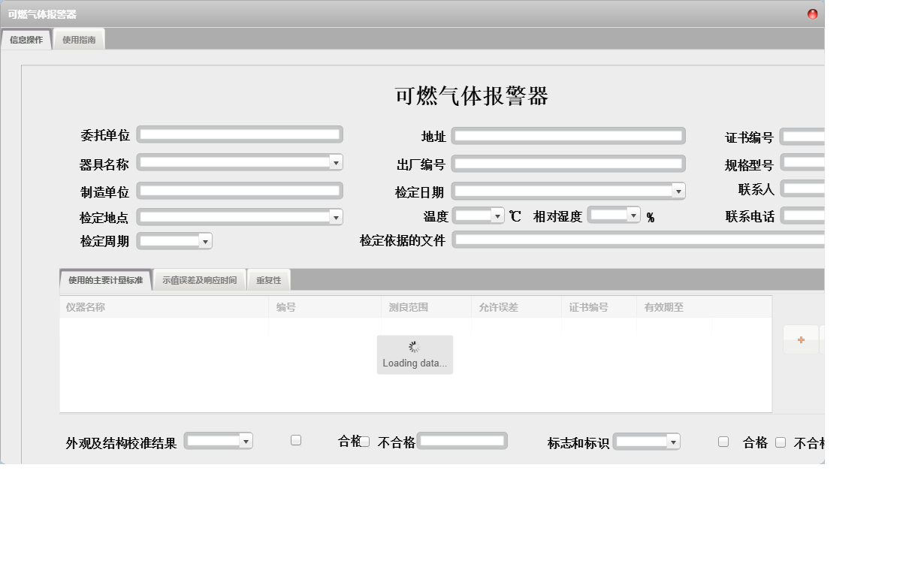Image resolution: width=924 pixels, height=576 pixels.
Task: Check the 合格 box for 标志和标识
Action: [723, 442]
